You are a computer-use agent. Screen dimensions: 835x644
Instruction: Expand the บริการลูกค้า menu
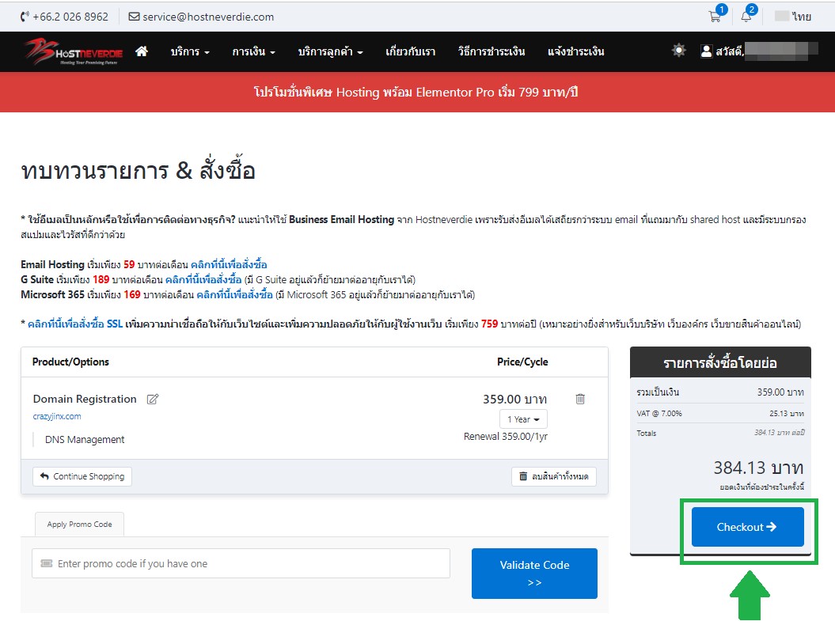coord(330,51)
